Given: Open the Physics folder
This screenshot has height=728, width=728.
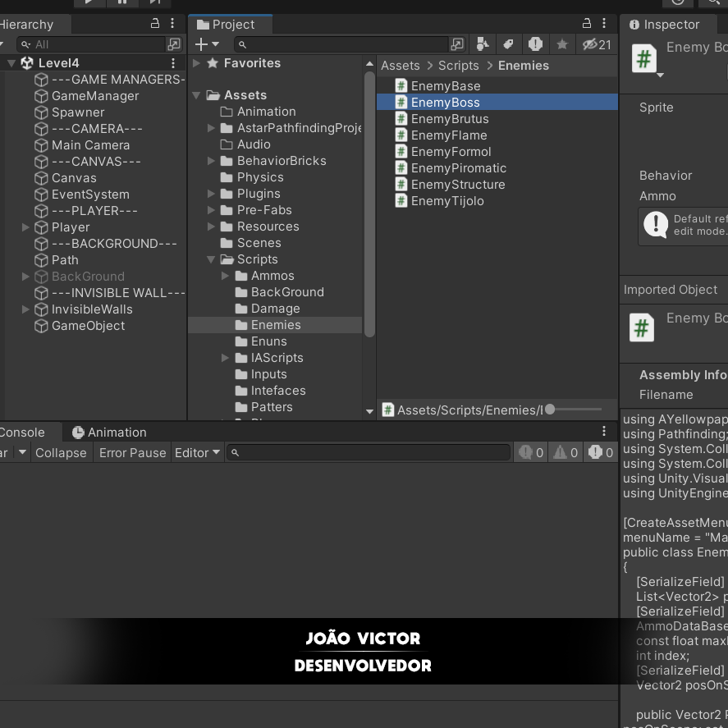Looking at the screenshot, I should (x=260, y=177).
